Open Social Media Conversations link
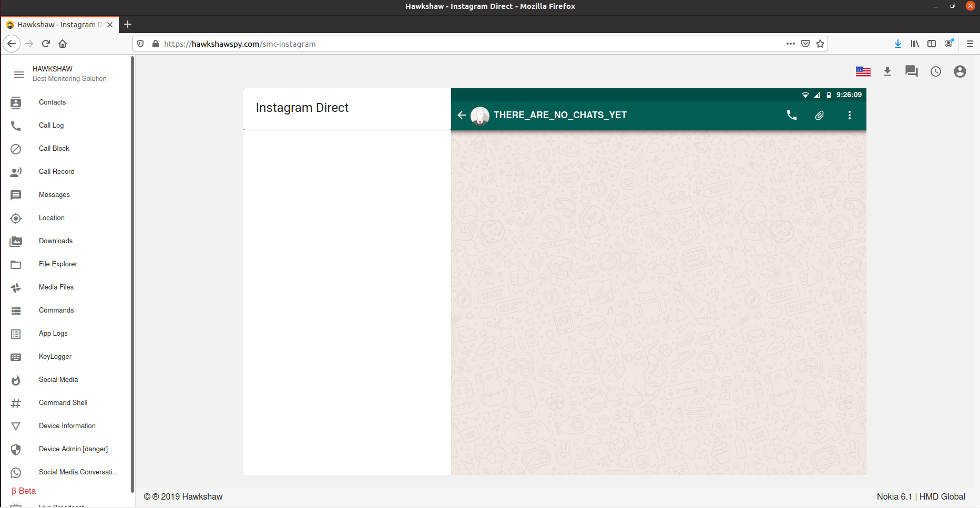Viewport: 980px width, 508px height. [79, 472]
